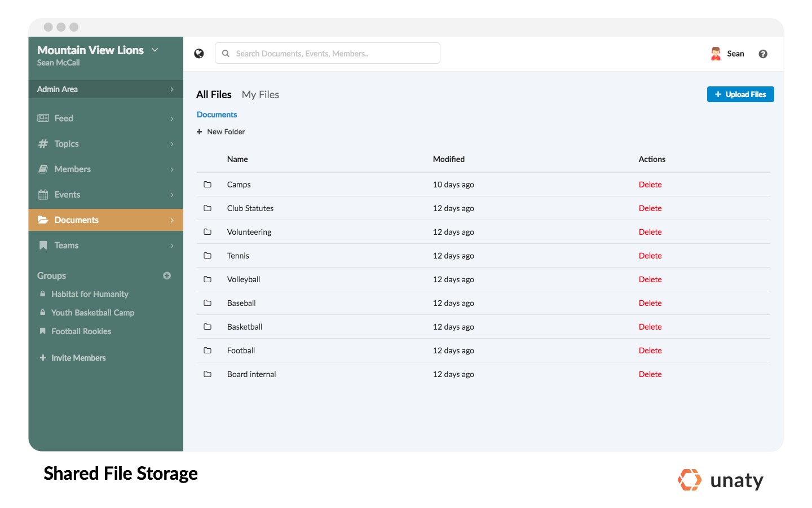Open Events in the sidebar
Image resolution: width=812 pixels, height=508 pixels.
click(106, 194)
